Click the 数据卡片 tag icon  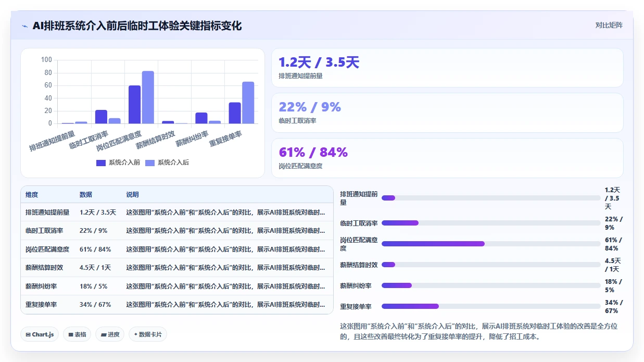point(136,334)
